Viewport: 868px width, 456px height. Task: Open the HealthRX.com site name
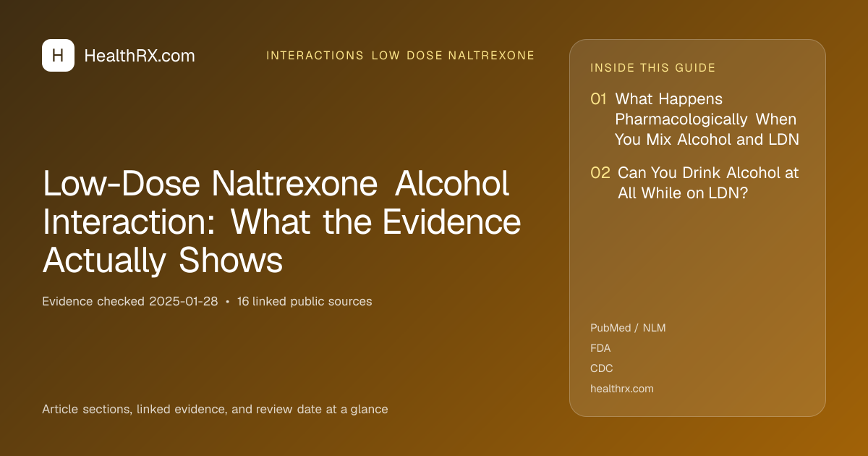[140, 56]
